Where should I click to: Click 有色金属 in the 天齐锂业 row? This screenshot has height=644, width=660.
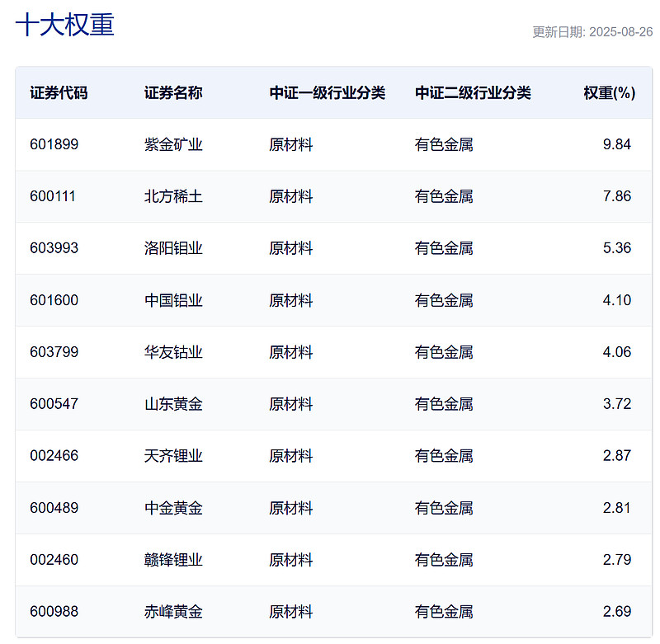(x=444, y=455)
